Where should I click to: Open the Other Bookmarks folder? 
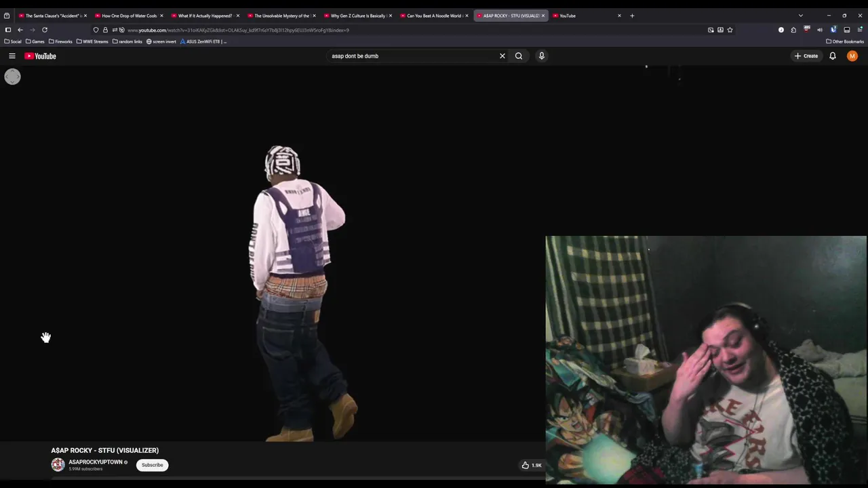pyautogui.click(x=845, y=41)
